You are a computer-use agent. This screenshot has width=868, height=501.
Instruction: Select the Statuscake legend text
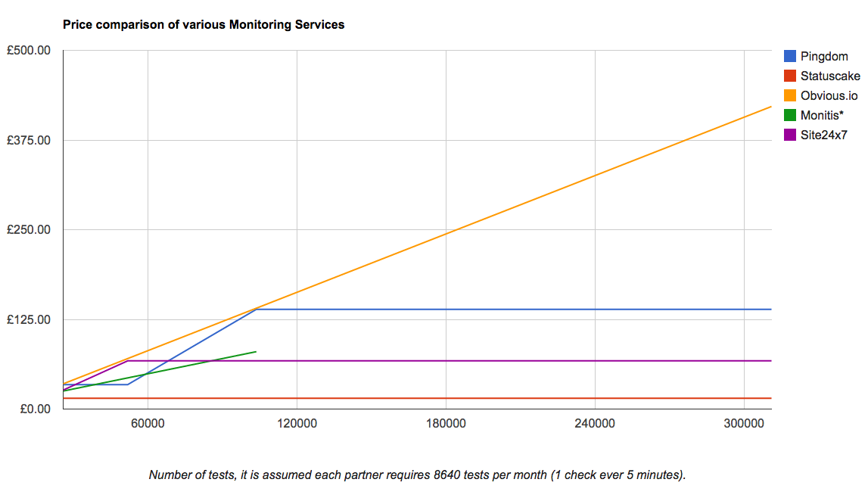(830, 76)
